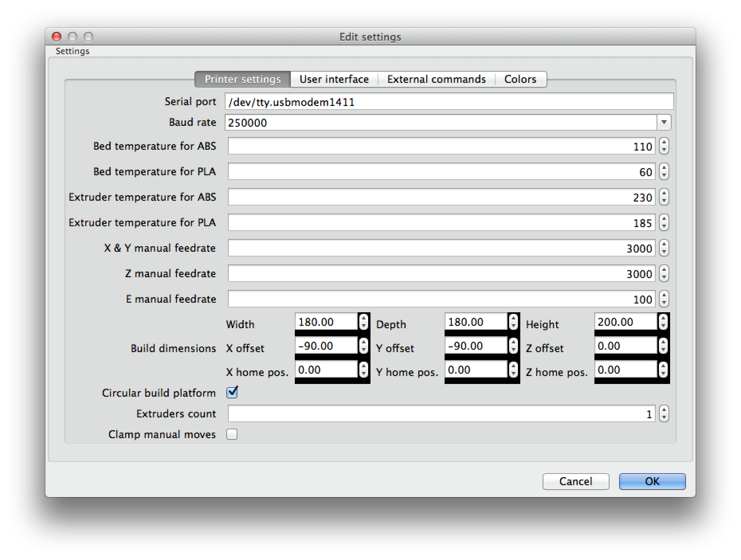
Task: Open the Colors tab
Action: pyautogui.click(x=520, y=79)
